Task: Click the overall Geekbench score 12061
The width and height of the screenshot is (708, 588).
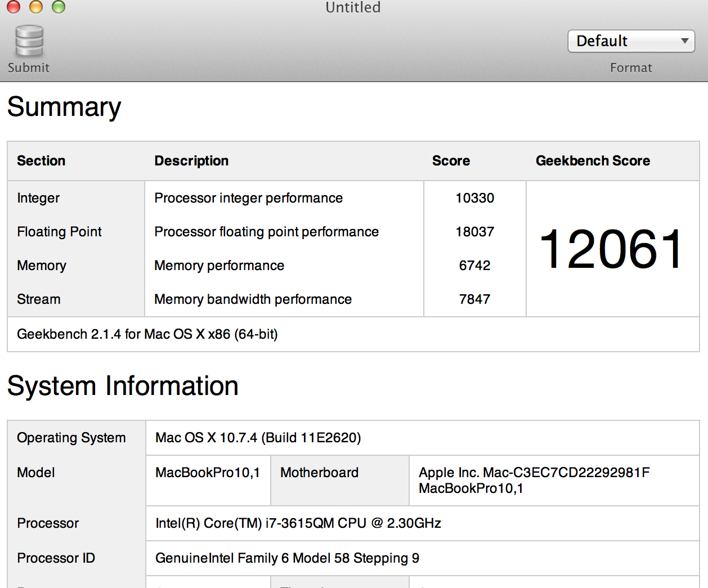Action: [x=611, y=249]
